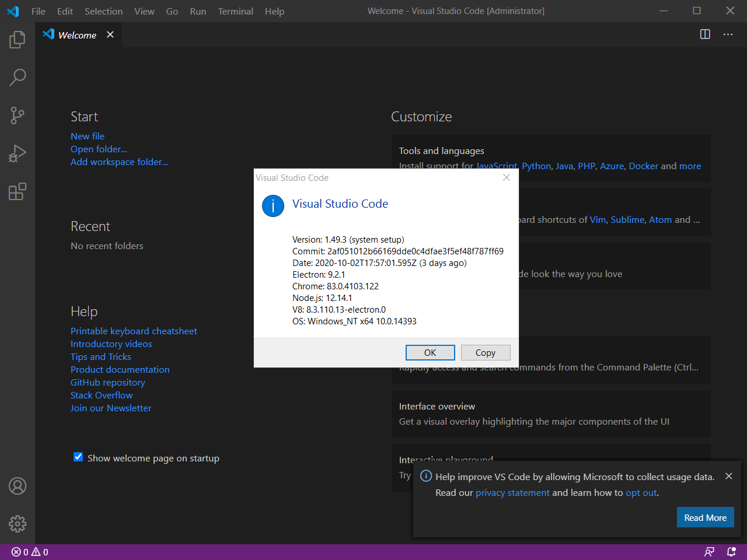This screenshot has width=747, height=560.
Task: Click the Chrome: 83.0.4103.122 line
Action: coord(335,286)
